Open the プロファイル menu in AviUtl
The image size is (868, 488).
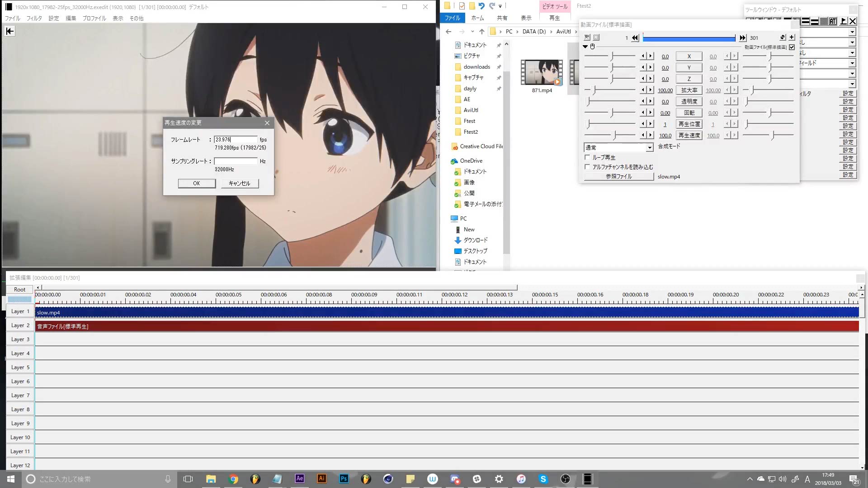[x=94, y=19]
